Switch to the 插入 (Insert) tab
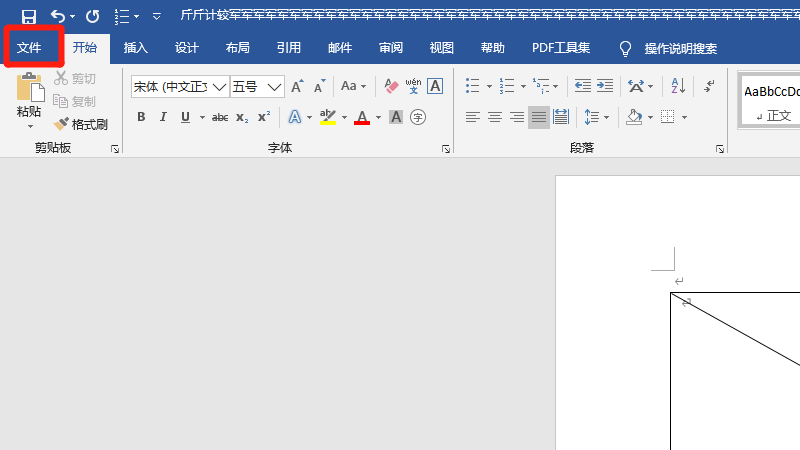Screen dimensions: 800x450 coord(135,48)
